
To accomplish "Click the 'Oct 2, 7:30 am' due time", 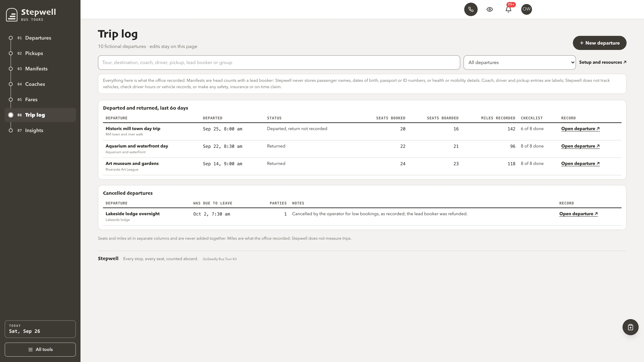I will click(x=211, y=214).
